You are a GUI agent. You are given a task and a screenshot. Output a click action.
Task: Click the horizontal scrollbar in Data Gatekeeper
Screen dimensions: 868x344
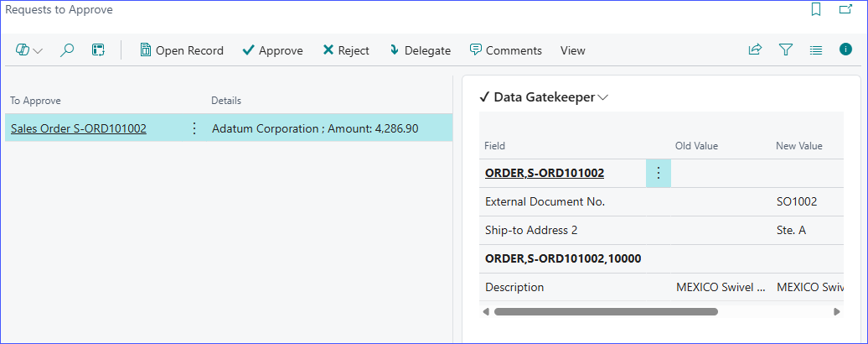pos(605,311)
